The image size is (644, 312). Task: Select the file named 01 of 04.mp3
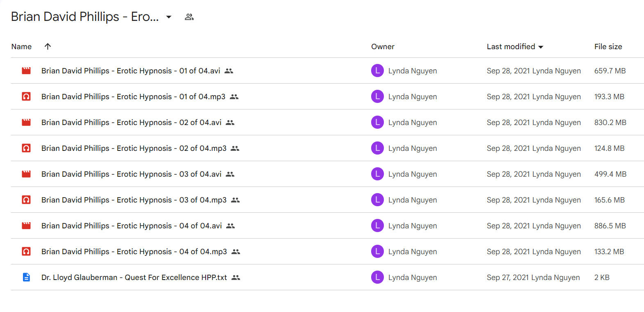(x=133, y=97)
